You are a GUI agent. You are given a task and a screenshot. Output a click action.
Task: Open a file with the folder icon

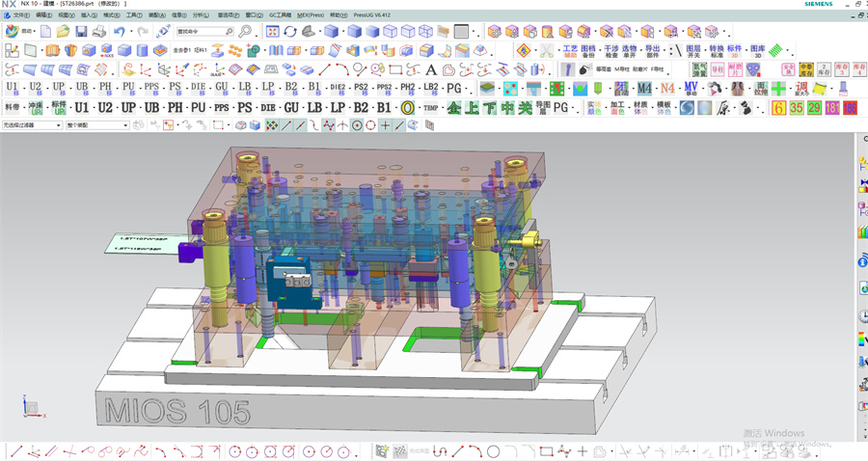coord(63,32)
